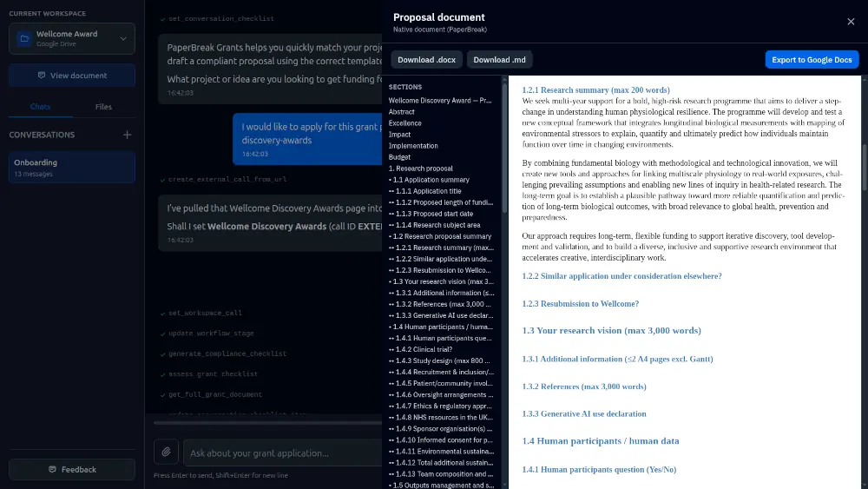This screenshot has height=489, width=868.
Task: Export the proposal to Google Docs
Action: point(812,60)
